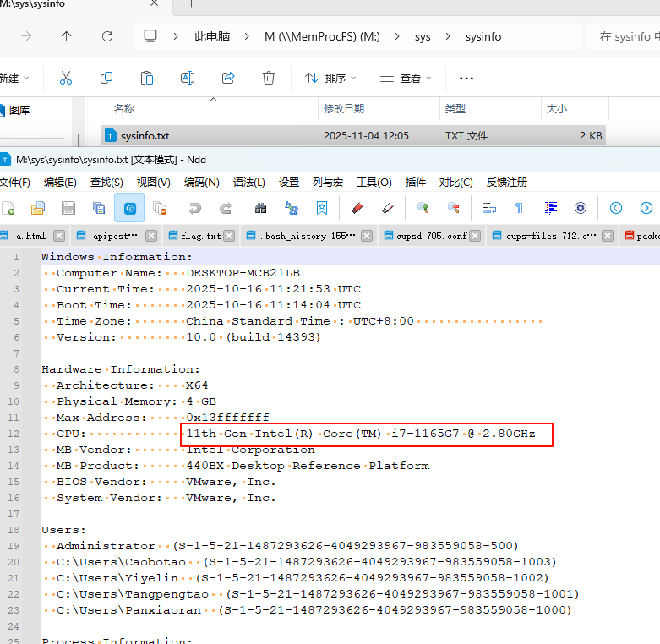Switch to the flag.txt tab

coord(201,236)
